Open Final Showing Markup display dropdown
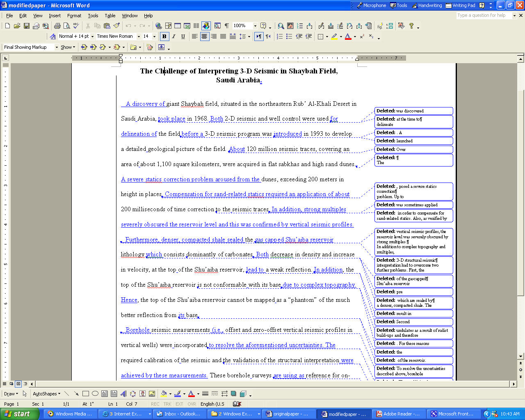 click(57, 47)
